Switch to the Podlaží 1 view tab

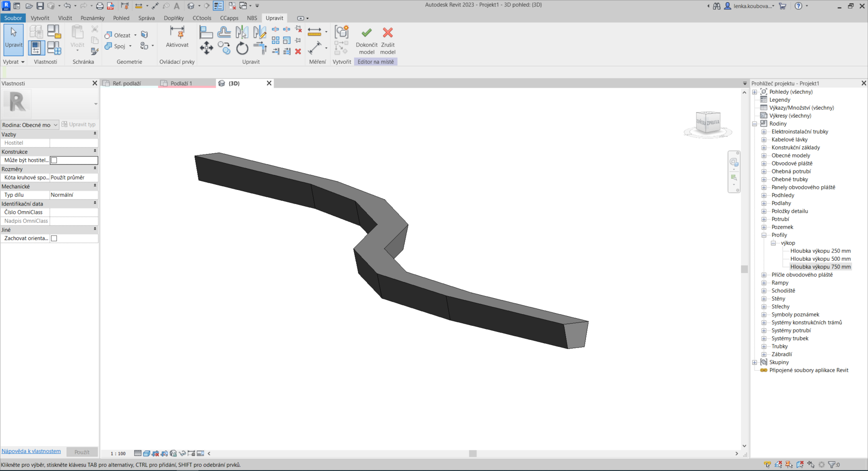click(181, 84)
